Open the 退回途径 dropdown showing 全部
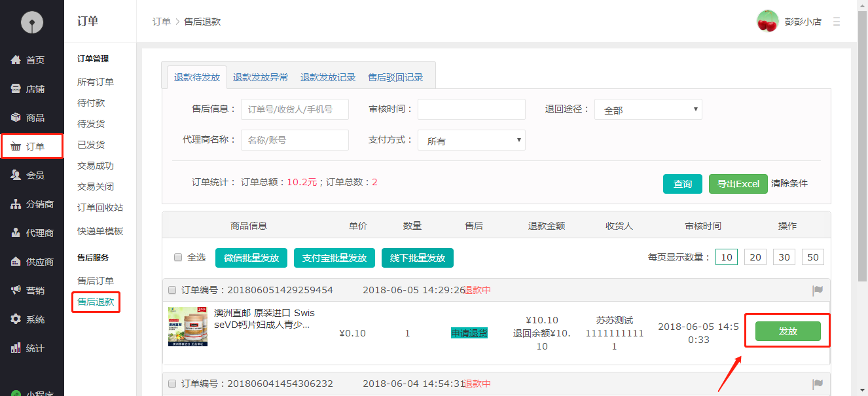Viewport: 868px width, 396px height. pyautogui.click(x=647, y=109)
